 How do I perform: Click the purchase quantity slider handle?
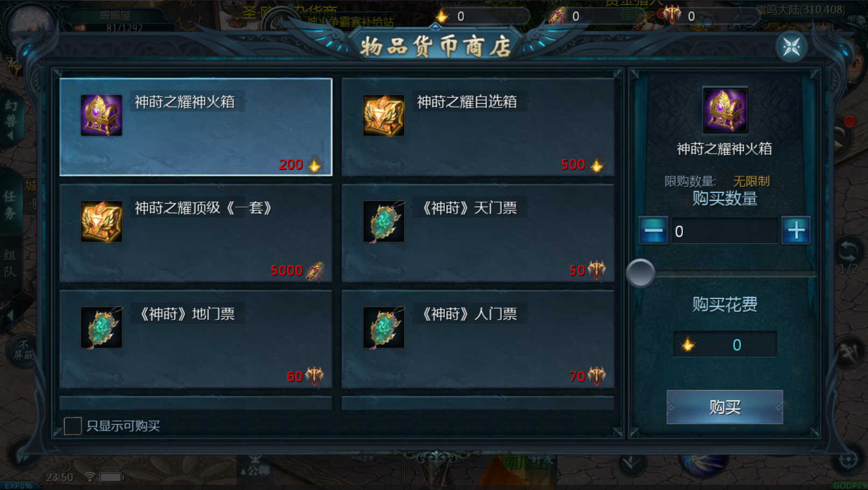[x=641, y=274]
